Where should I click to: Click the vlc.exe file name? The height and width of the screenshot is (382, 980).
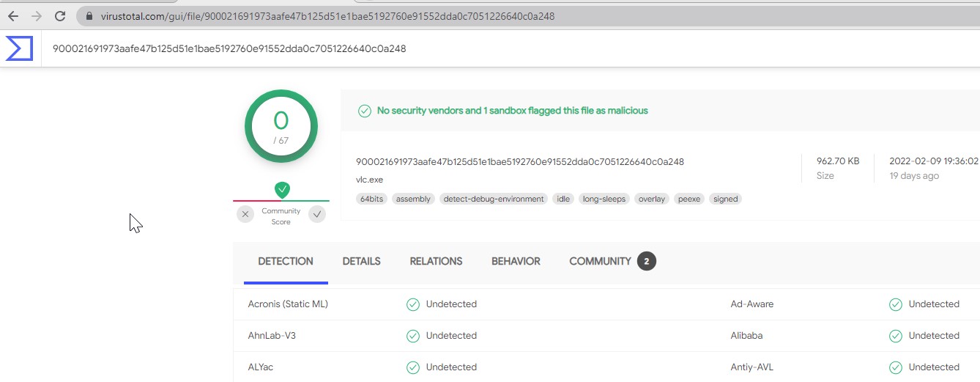[369, 180]
